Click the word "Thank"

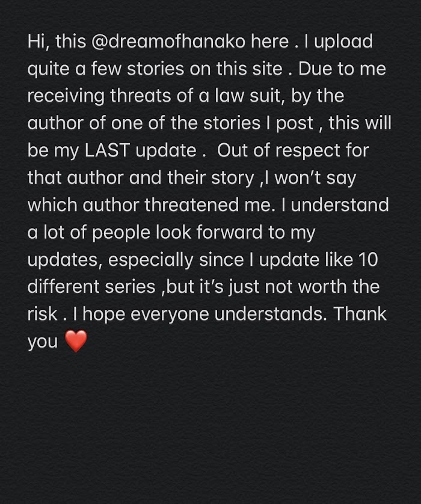(x=361, y=313)
